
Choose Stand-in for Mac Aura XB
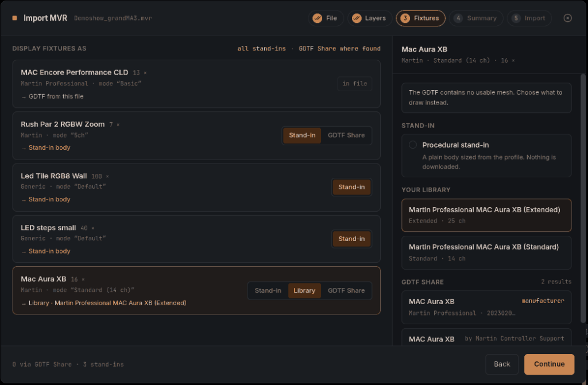click(x=268, y=290)
